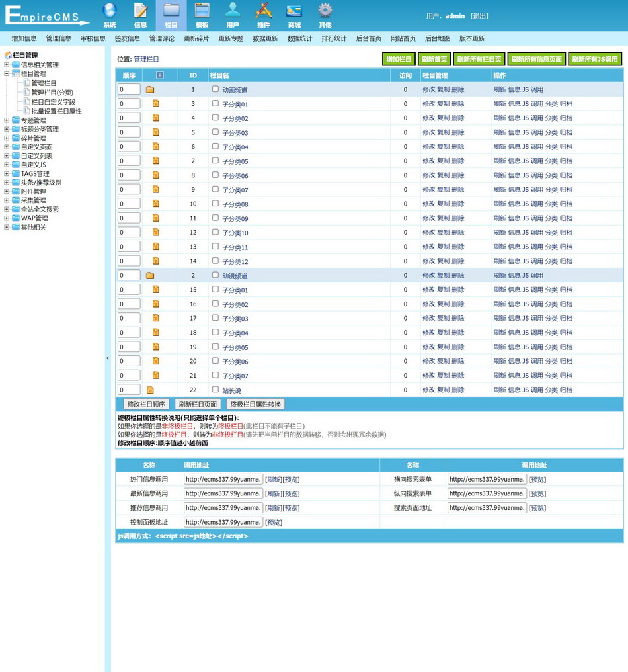Check the 子分类07 checkbox in ID 21 row
The image size is (628, 672).
pyautogui.click(x=216, y=375)
